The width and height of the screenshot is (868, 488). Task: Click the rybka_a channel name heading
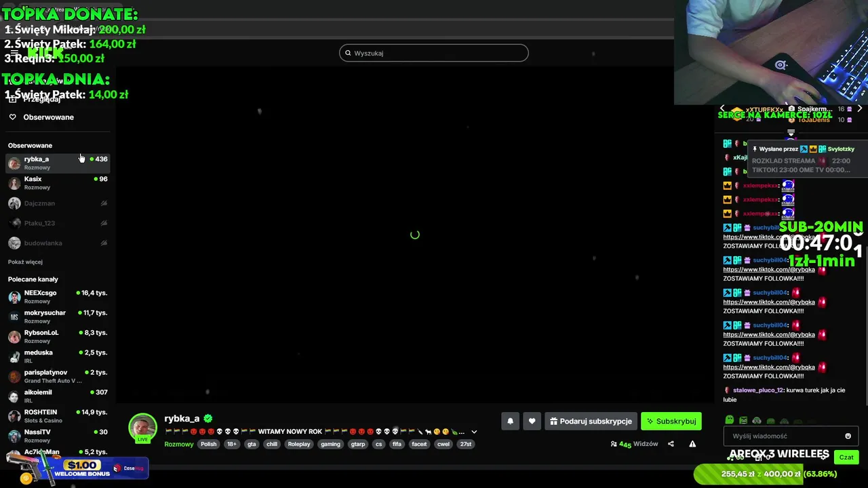click(182, 418)
